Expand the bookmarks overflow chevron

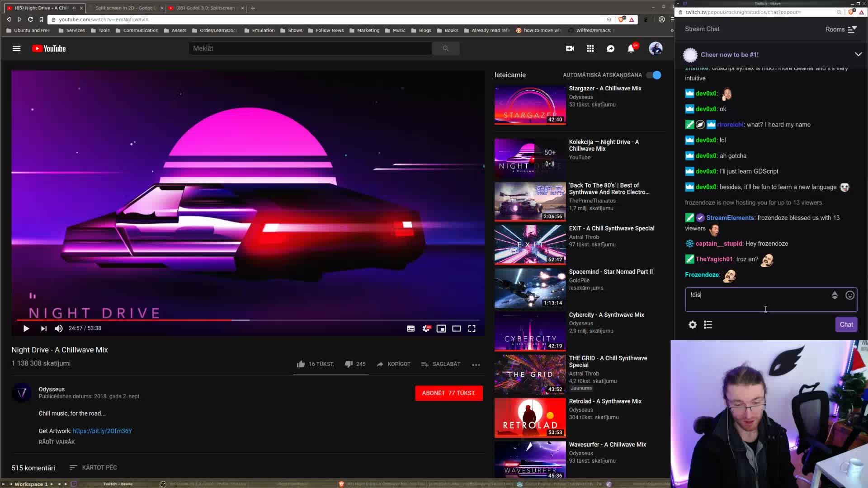(672, 30)
